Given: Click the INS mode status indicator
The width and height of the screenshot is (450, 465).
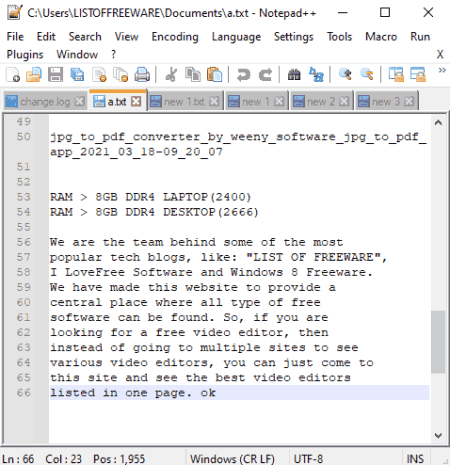Looking at the screenshot, I should click(x=415, y=459).
